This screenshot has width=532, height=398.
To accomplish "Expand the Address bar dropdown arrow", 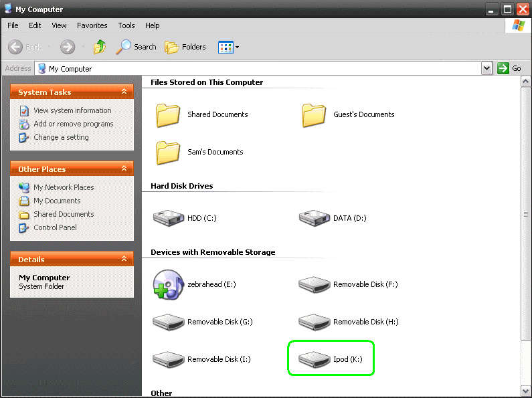I will tap(486, 68).
